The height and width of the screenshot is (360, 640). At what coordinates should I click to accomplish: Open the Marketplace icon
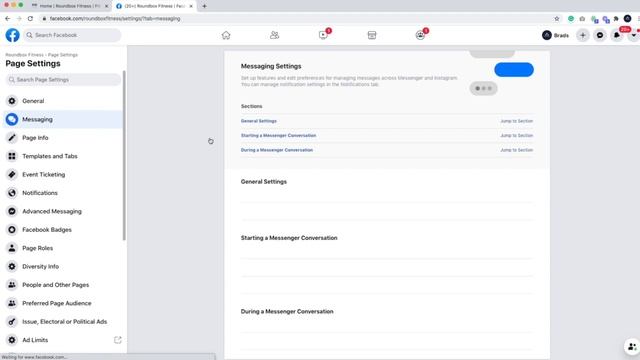(x=372, y=35)
